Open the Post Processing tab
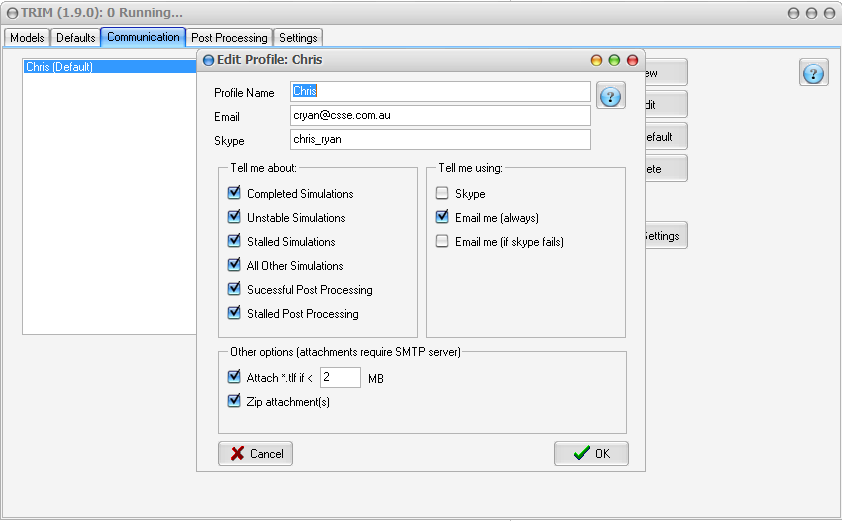Screen dimensions: 842x521 coord(229,37)
